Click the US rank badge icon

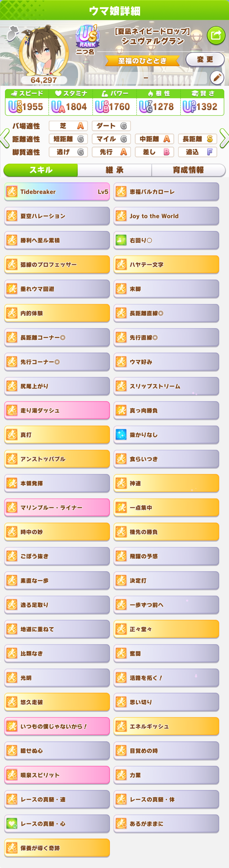coord(87,37)
